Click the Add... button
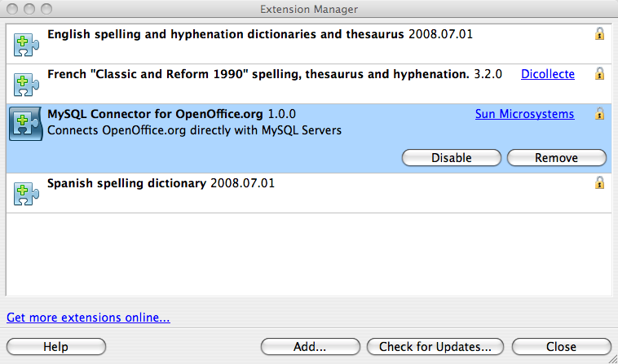The height and width of the screenshot is (364, 618). tap(310, 346)
